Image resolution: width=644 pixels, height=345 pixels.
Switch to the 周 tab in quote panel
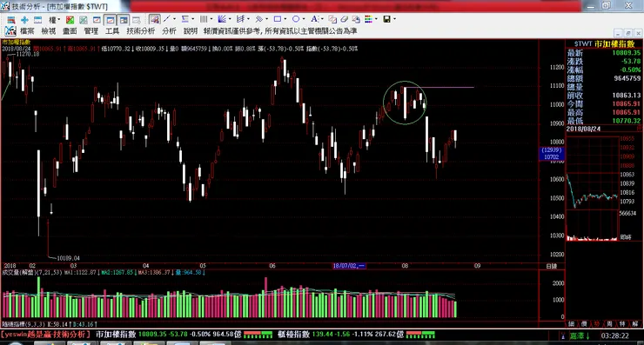[x=609, y=324]
